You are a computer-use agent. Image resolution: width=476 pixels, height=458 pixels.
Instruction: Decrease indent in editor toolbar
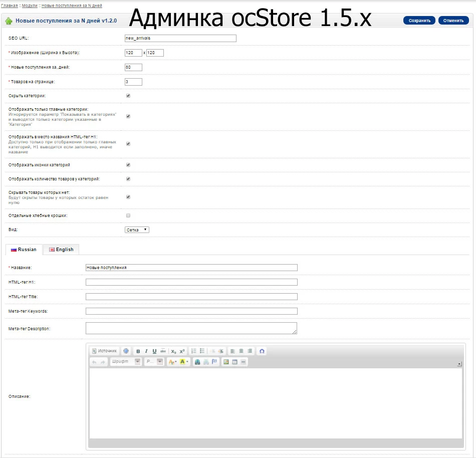tap(213, 351)
